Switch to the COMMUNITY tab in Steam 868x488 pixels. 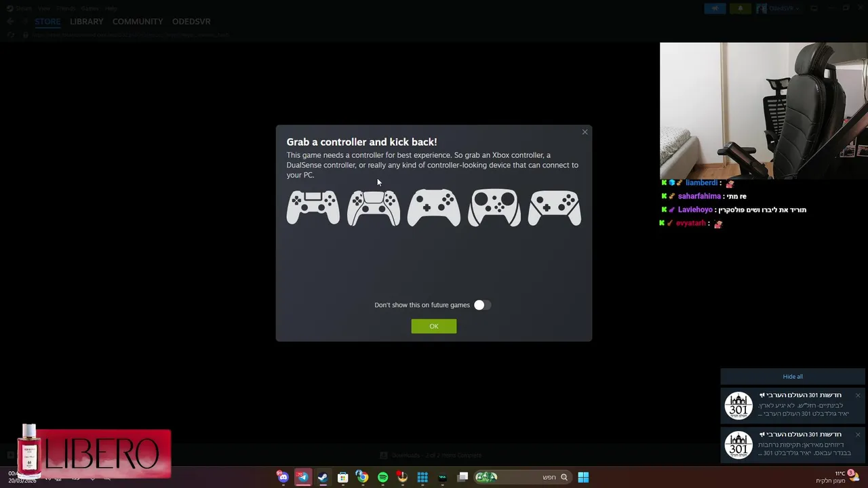click(138, 22)
